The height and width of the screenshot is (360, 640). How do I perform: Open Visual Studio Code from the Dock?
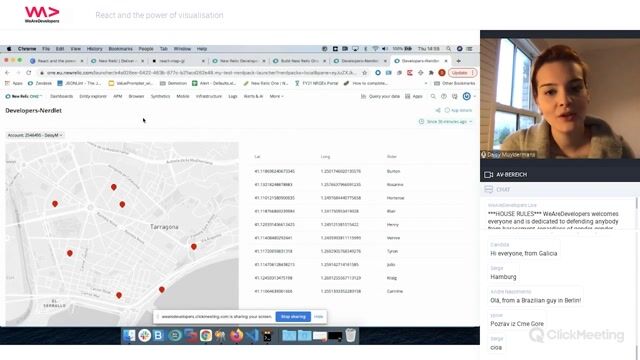click(x=252, y=336)
